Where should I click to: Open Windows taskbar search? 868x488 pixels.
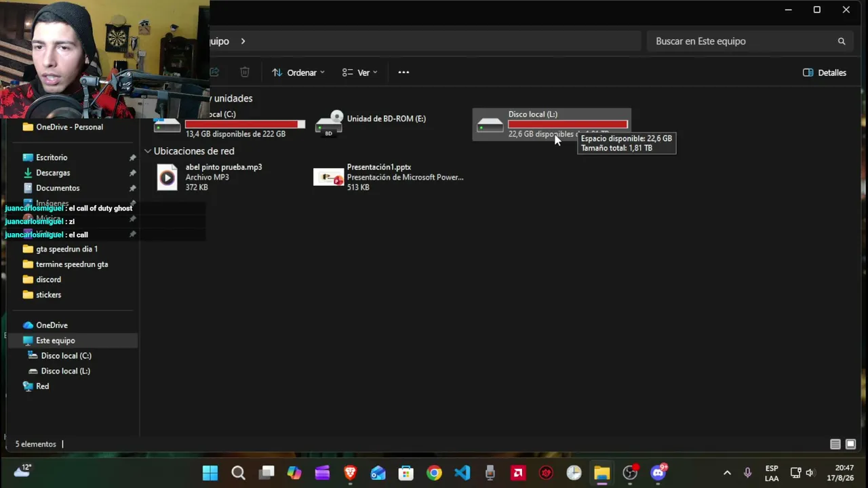click(x=238, y=473)
